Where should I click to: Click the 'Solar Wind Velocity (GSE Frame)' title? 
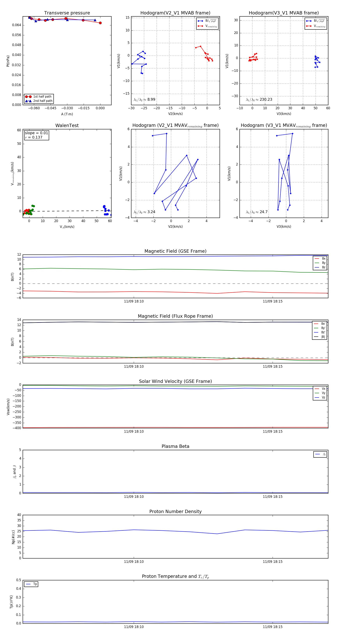coord(175,381)
